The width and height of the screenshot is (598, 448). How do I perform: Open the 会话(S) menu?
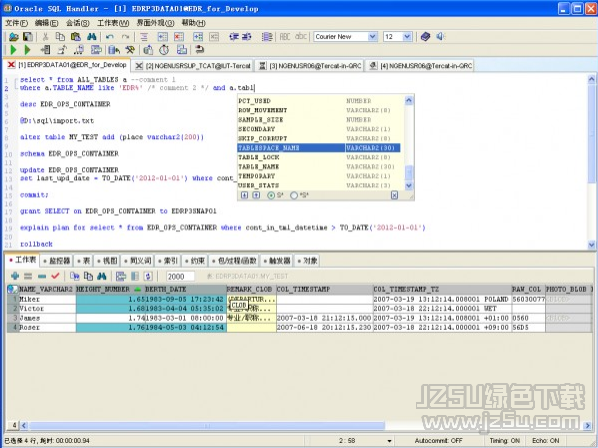coord(77,23)
